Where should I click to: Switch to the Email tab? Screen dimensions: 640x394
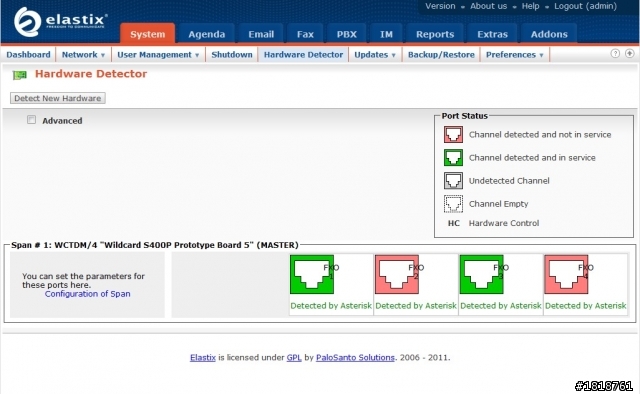[x=261, y=34]
